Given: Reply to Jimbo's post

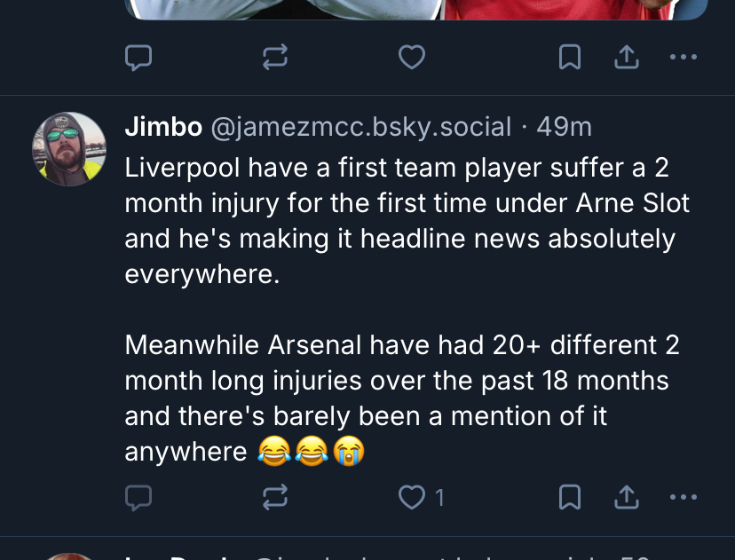Looking at the screenshot, I should tap(138, 498).
